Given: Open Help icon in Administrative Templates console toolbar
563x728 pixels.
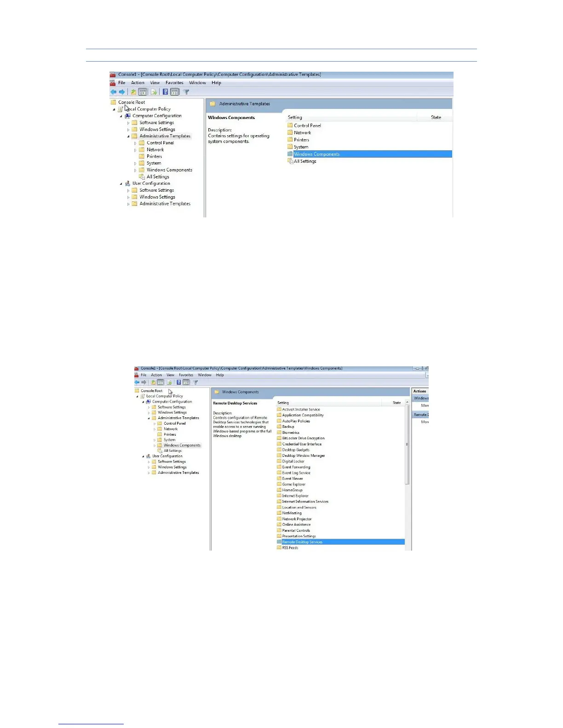Looking at the screenshot, I should click(165, 92).
